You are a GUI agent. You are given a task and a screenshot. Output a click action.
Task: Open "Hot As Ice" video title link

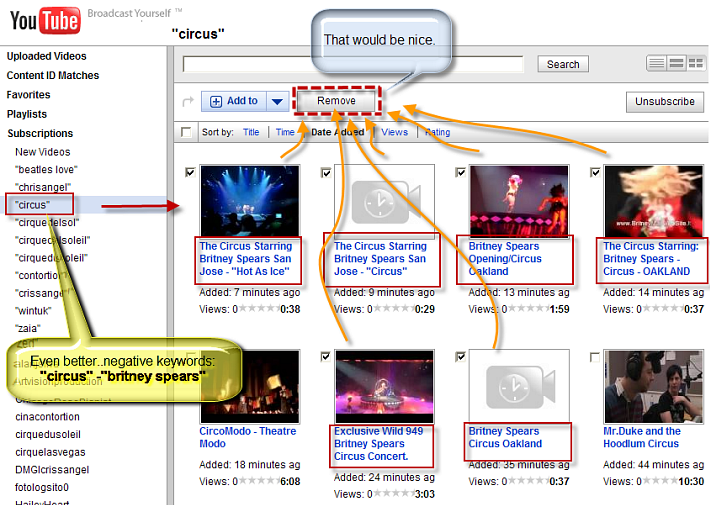[246, 259]
